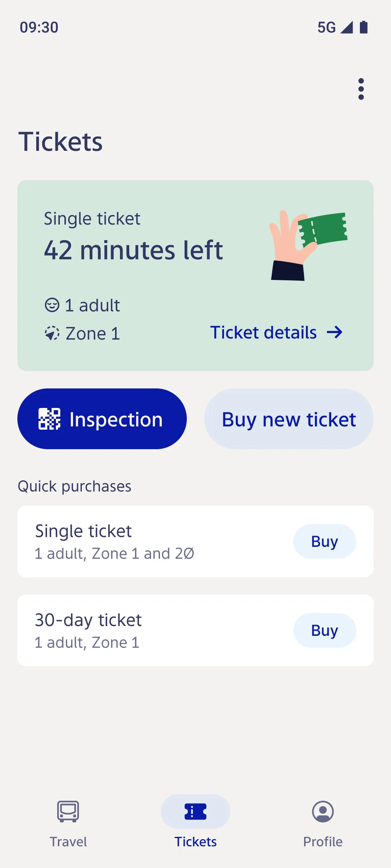This screenshot has width=391, height=868.
Task: Switch to the Profile tab label
Action: (323, 842)
